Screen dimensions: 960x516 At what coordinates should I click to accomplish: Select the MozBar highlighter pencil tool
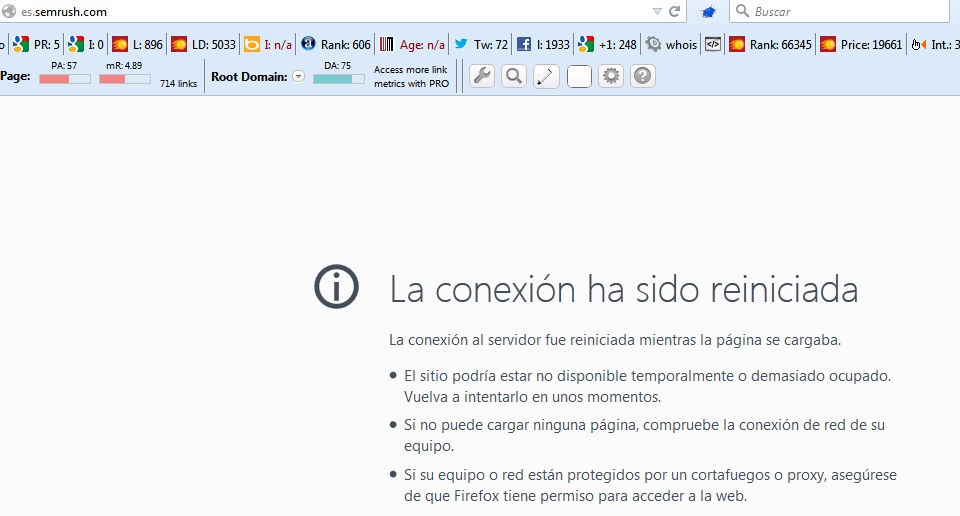[x=546, y=76]
